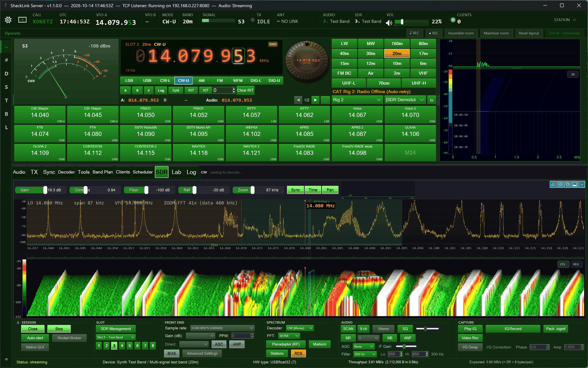Click the spectrum-only view layout icon
Screen dimensions: 588x368
pyautogui.click(x=553, y=184)
